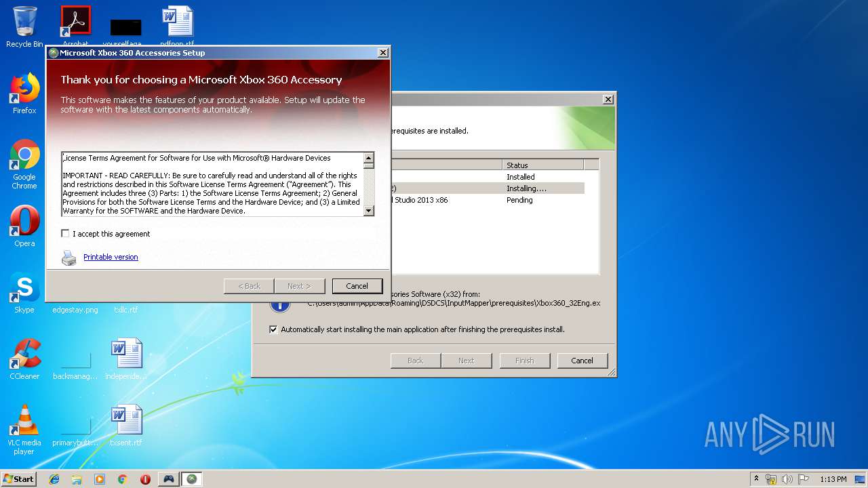Open the network status tray icon
Viewport: 868px width, 488px height.
(771, 479)
